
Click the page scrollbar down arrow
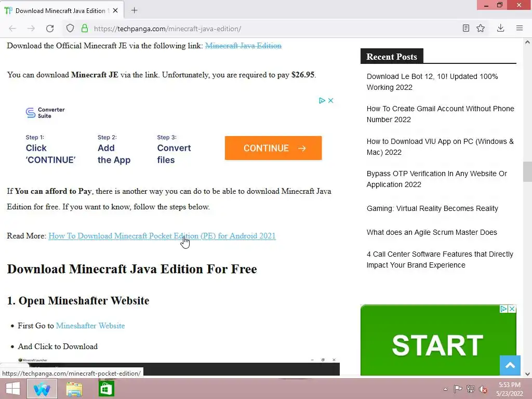[x=527, y=374]
